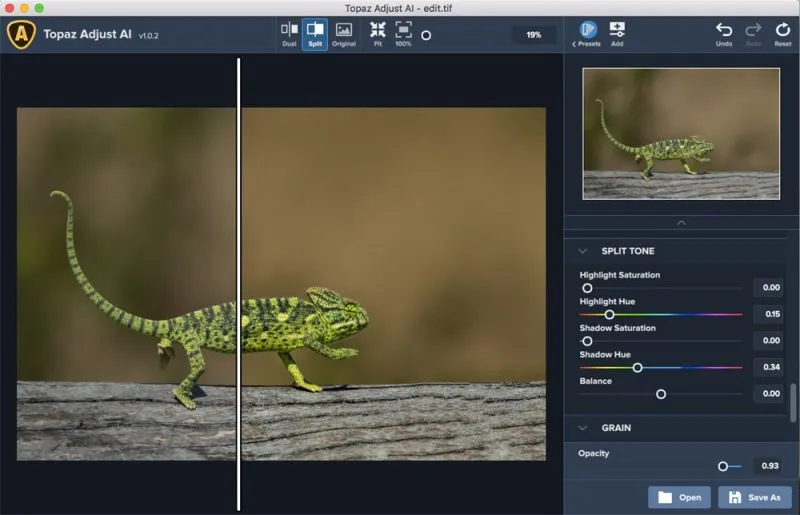Click the Topaz Adjust AI logo

pyautogui.click(x=21, y=34)
